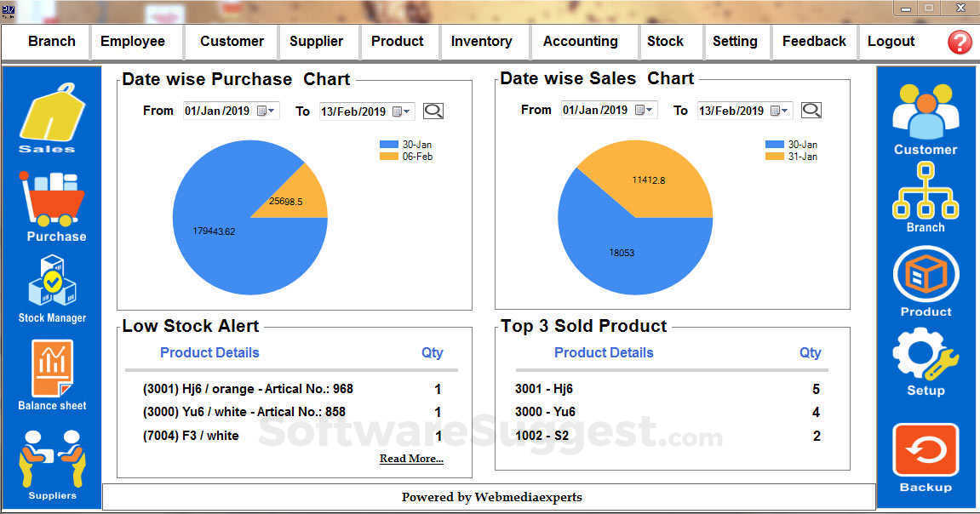Click the red help question mark icon
The width and height of the screenshot is (980, 514).
(960, 42)
